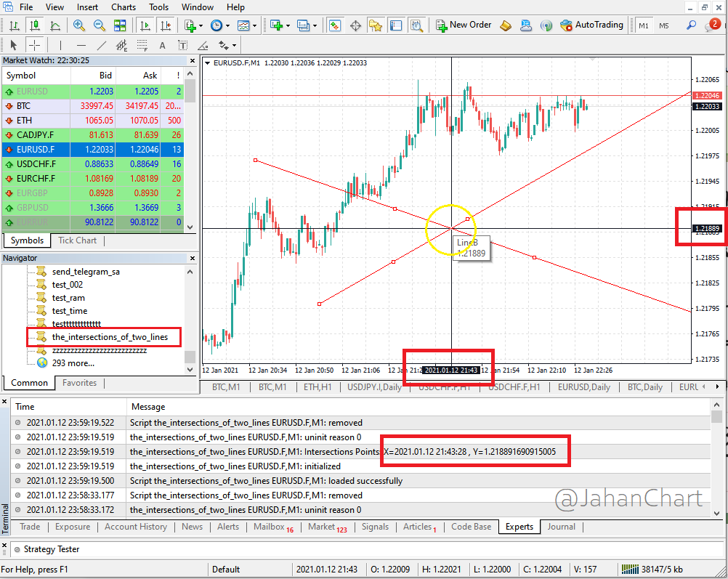Open the Charts menu

pyautogui.click(x=123, y=7)
